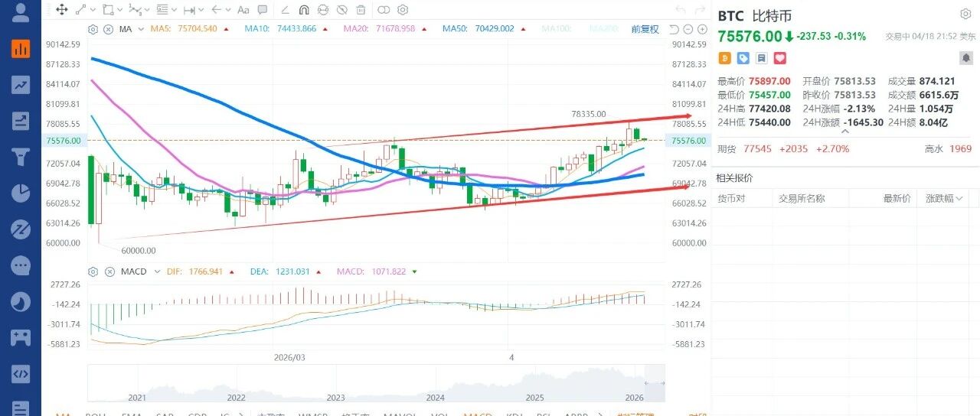Screen dimensions: 980x416
Task: Reset chart view with circular arrow
Action: pos(673,29)
